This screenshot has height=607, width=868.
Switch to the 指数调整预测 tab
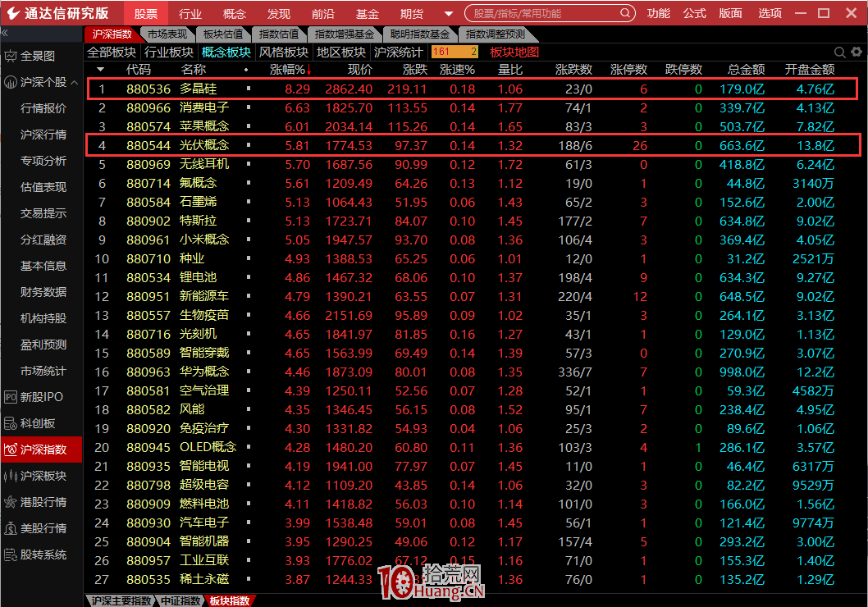click(x=496, y=34)
